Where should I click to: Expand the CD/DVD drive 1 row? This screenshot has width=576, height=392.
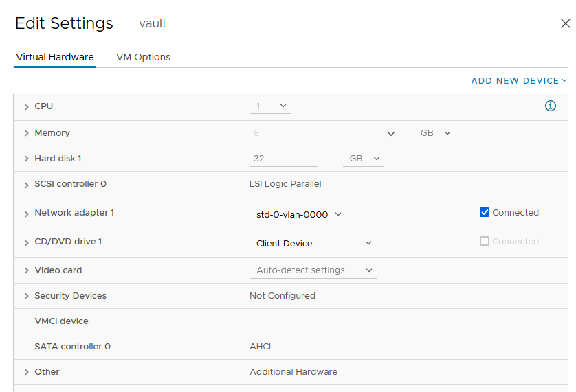(26, 242)
